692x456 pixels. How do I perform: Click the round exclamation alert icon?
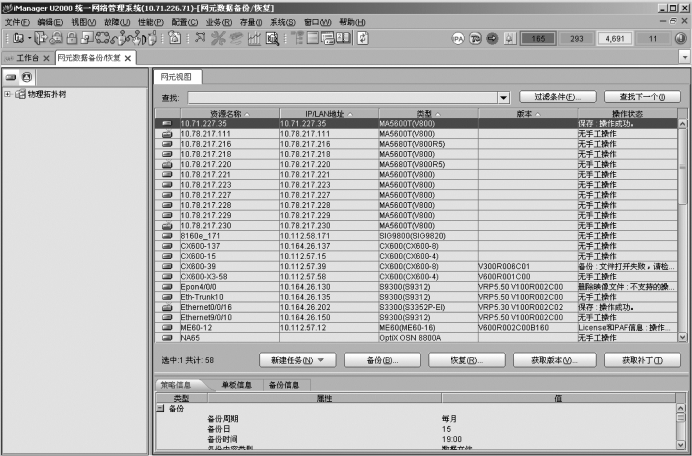[x=681, y=39]
